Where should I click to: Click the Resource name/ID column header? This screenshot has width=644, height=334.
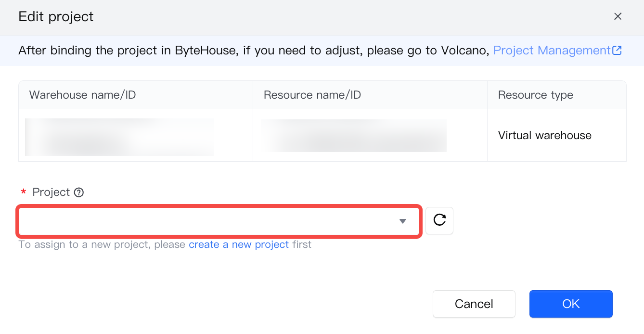(312, 95)
